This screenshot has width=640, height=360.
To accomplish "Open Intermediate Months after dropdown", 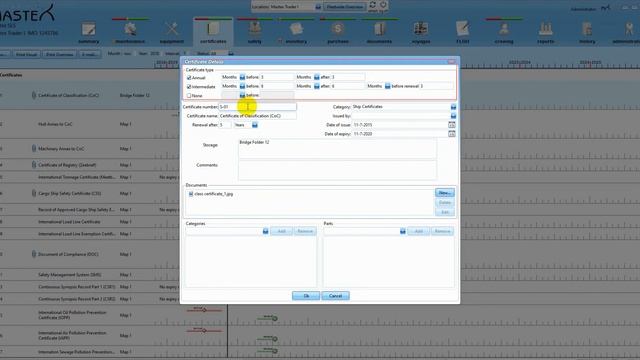I will (316, 86).
